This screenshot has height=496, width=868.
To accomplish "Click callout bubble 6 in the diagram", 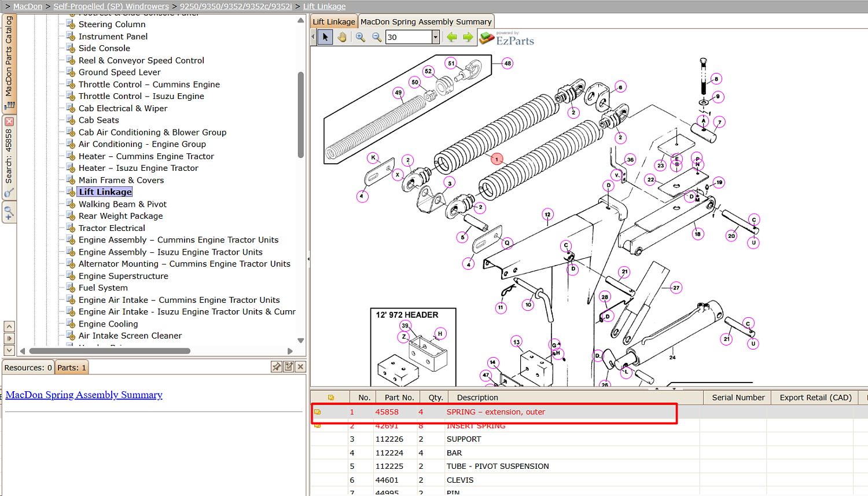I will 620,87.
